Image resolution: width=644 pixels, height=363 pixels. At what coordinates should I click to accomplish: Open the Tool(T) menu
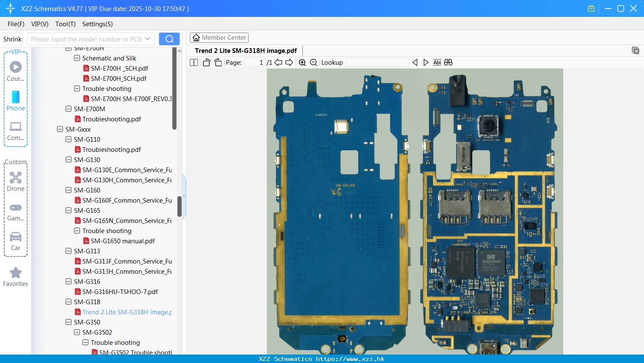[66, 24]
